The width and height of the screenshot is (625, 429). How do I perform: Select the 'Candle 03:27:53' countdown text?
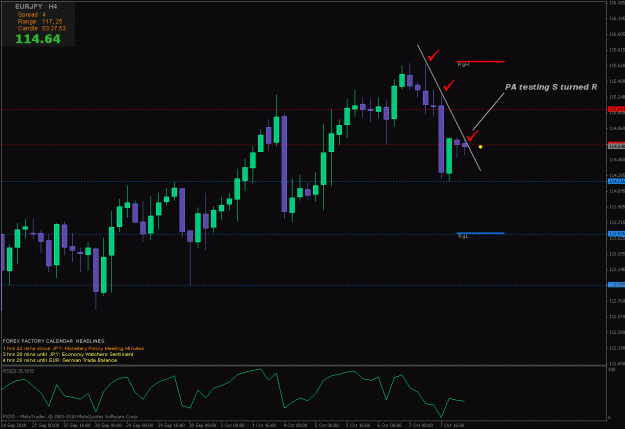[x=41, y=29]
